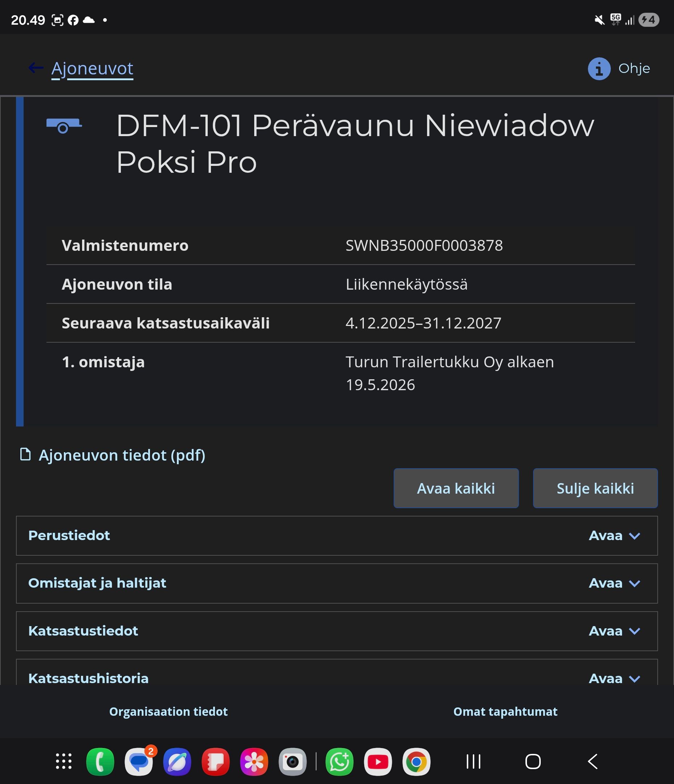This screenshot has height=784, width=674.
Task: Tap the back arrow beside Ajoneuvot
Action: point(36,68)
